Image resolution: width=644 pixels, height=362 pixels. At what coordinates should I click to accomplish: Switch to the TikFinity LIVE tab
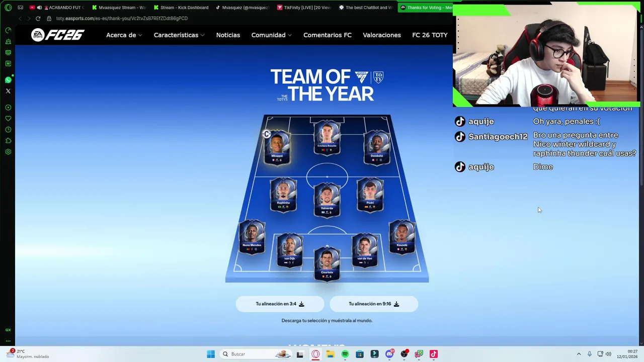click(304, 8)
